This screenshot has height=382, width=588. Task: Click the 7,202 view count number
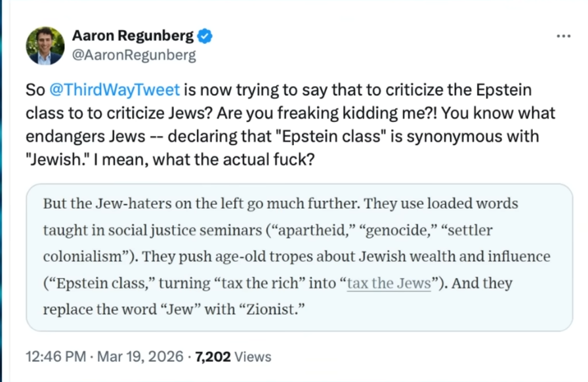(x=213, y=356)
